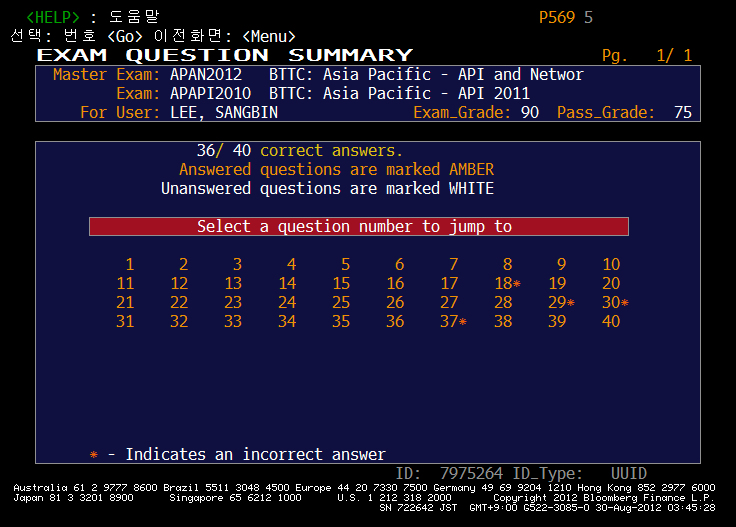Screen dimensions: 736x527
Task: Go to question 22
Action: click(179, 303)
